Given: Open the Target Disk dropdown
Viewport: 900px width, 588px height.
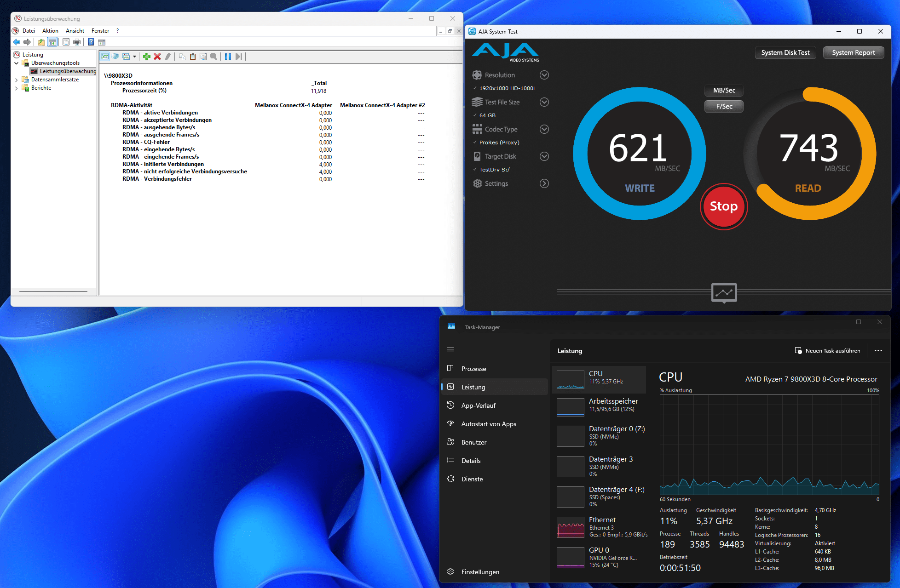Looking at the screenshot, I should (x=544, y=156).
